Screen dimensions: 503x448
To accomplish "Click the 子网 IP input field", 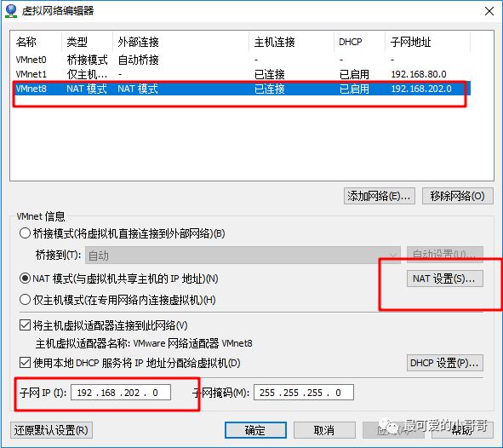I will pos(121,393).
